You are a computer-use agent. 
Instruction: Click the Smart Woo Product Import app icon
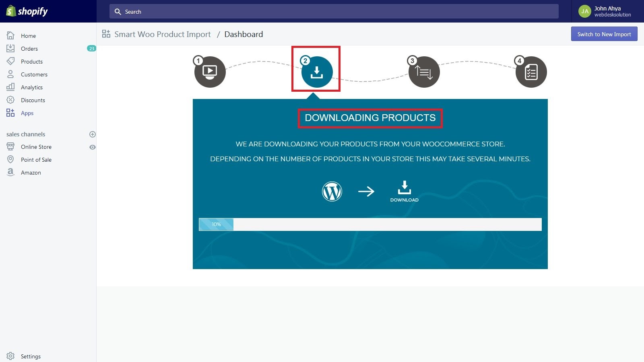click(106, 34)
